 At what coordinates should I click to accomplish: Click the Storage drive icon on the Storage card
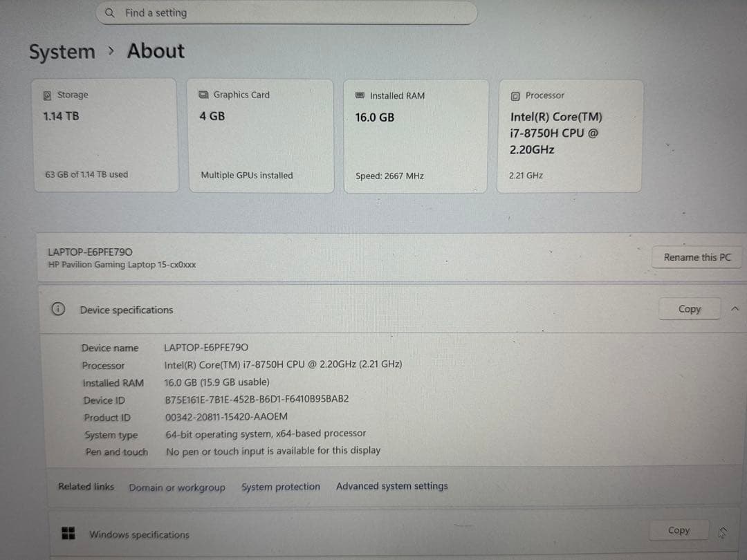point(48,95)
